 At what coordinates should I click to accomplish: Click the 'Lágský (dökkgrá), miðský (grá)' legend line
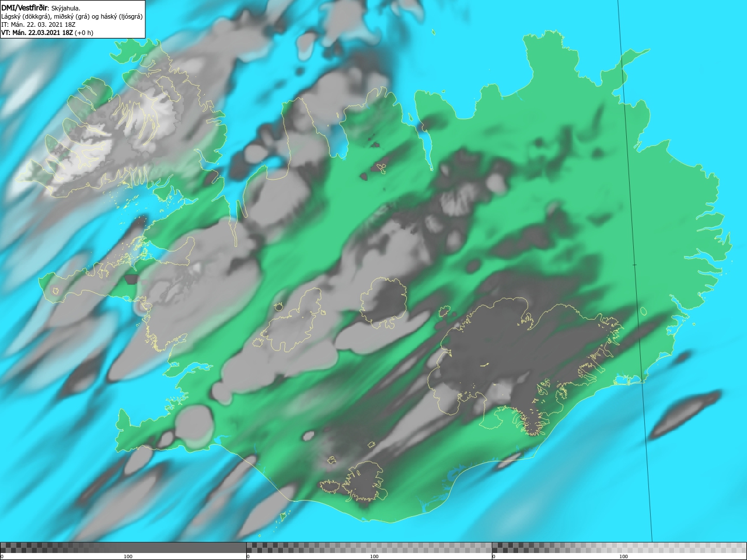pos(72,16)
